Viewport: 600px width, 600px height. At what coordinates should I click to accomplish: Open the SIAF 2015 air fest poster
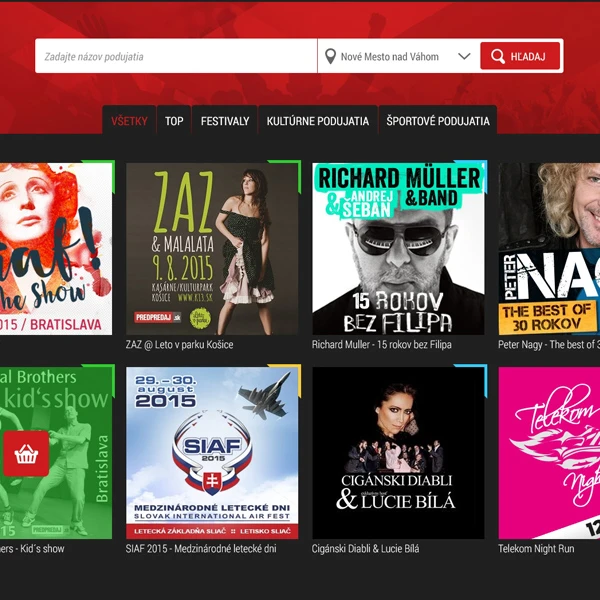point(212,453)
